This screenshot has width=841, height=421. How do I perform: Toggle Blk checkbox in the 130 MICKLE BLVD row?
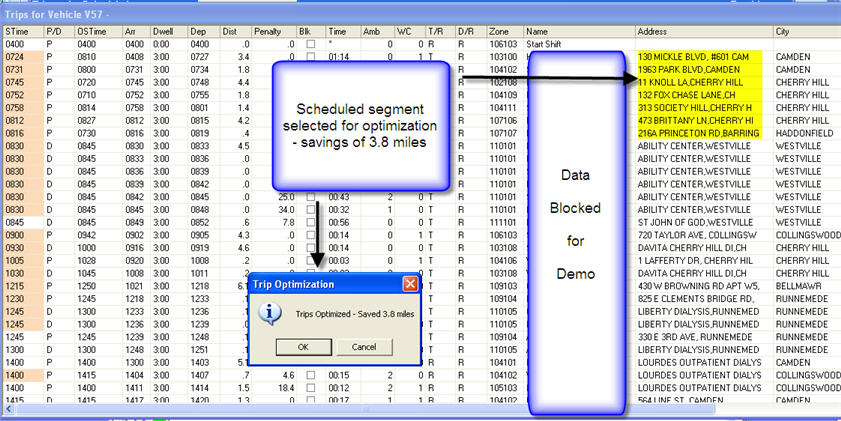(x=311, y=57)
